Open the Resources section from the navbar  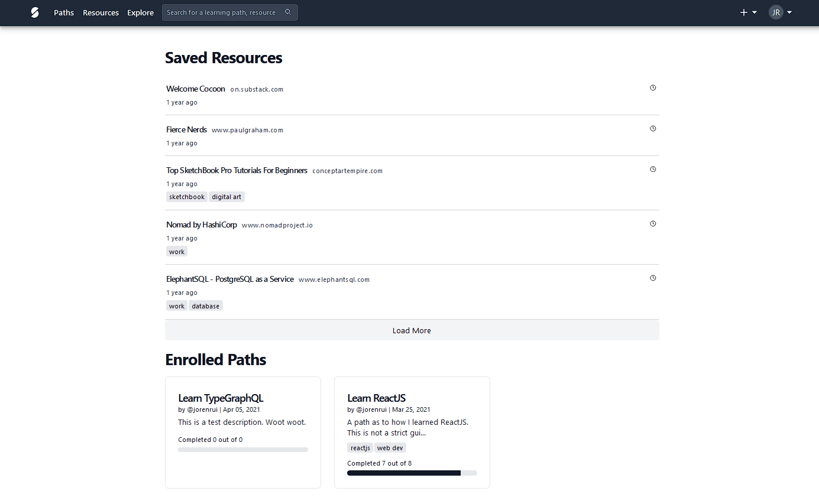pos(101,12)
